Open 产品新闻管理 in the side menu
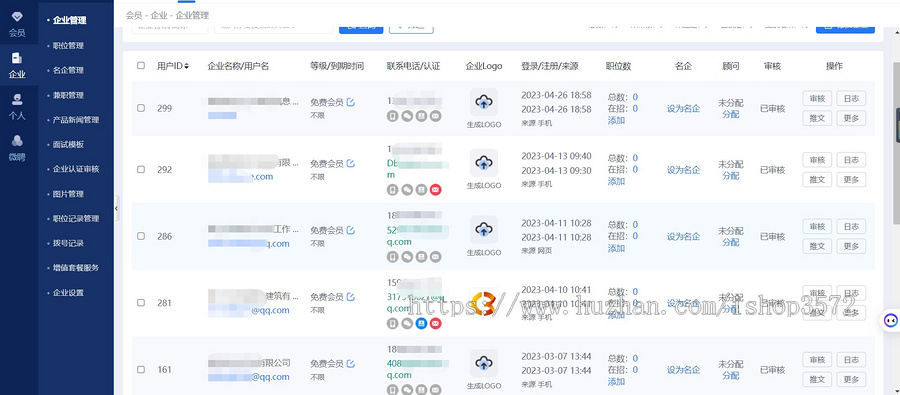Viewport: 900px width, 395px height. (76, 119)
